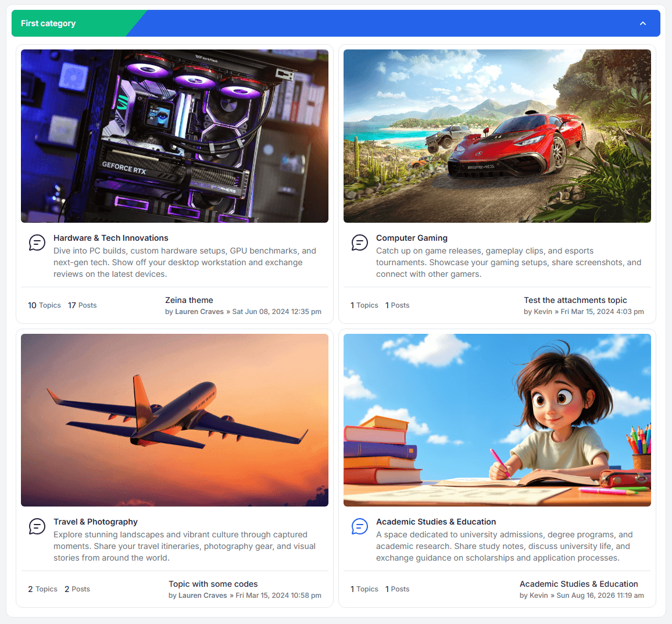Click the Fri Mar 15, 2024 10:58 pm date
The height and width of the screenshot is (624, 672).
[x=278, y=596]
